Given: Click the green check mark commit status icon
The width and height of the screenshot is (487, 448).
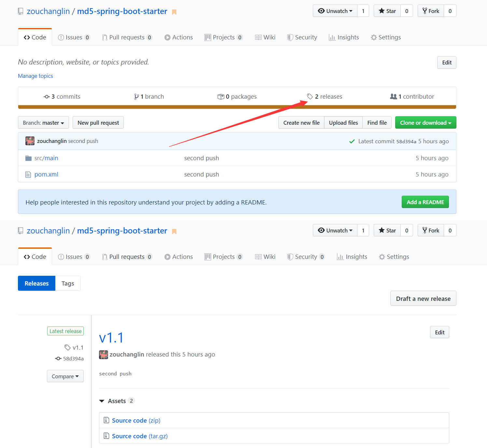Looking at the screenshot, I should pyautogui.click(x=352, y=141).
